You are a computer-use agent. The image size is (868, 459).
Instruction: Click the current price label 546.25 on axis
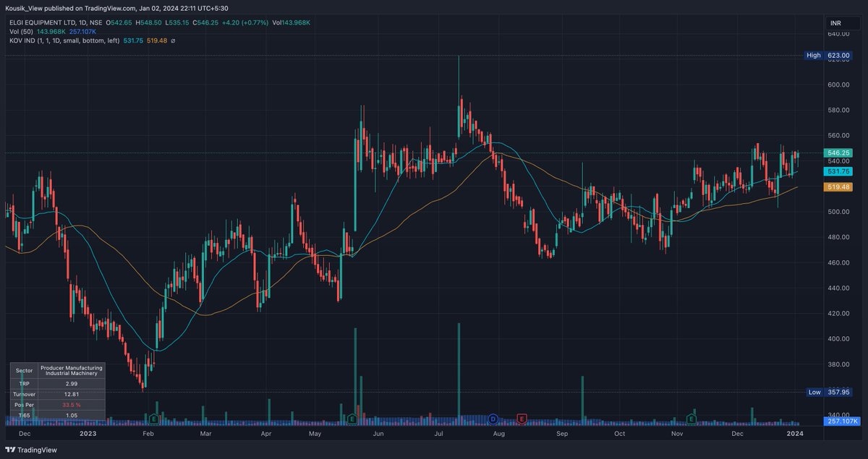(x=840, y=153)
